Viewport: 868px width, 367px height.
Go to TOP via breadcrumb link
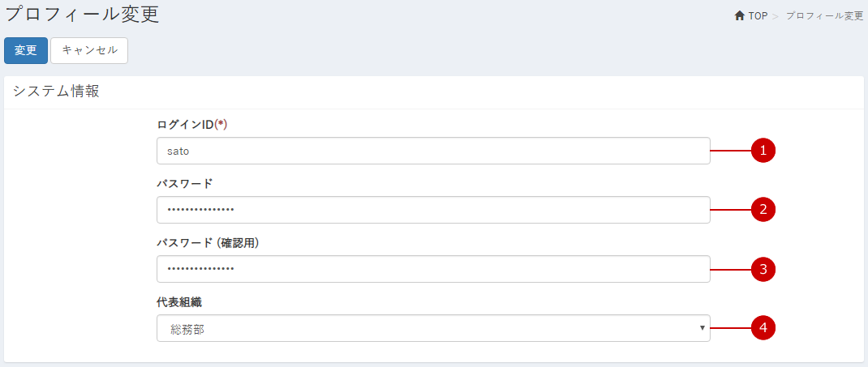click(x=758, y=16)
